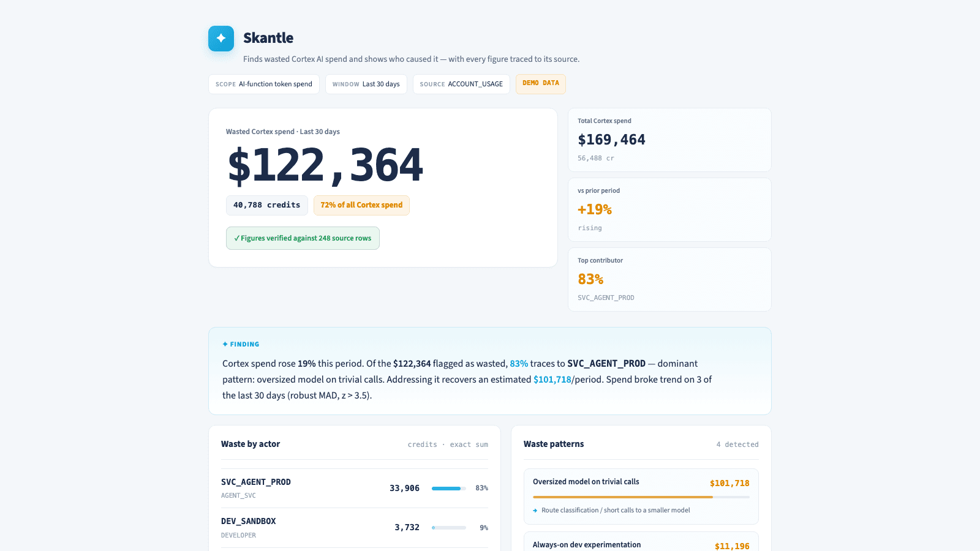
Task: Select the DEV_SANDBOX actor row
Action: point(355,528)
